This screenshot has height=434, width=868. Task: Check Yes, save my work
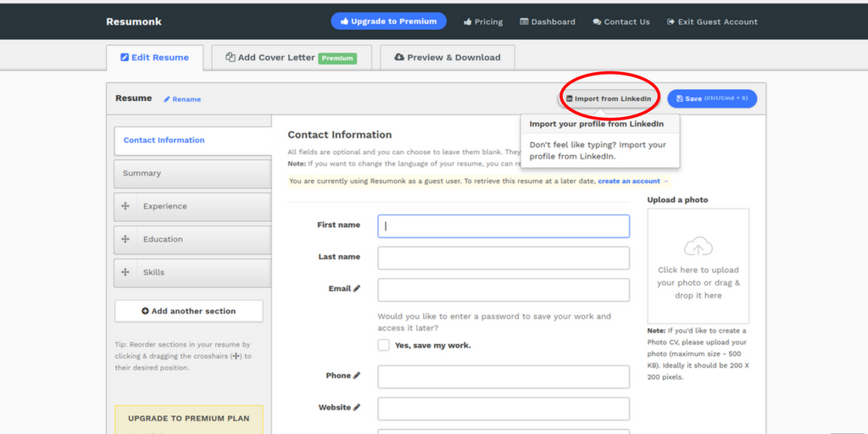pyautogui.click(x=384, y=346)
